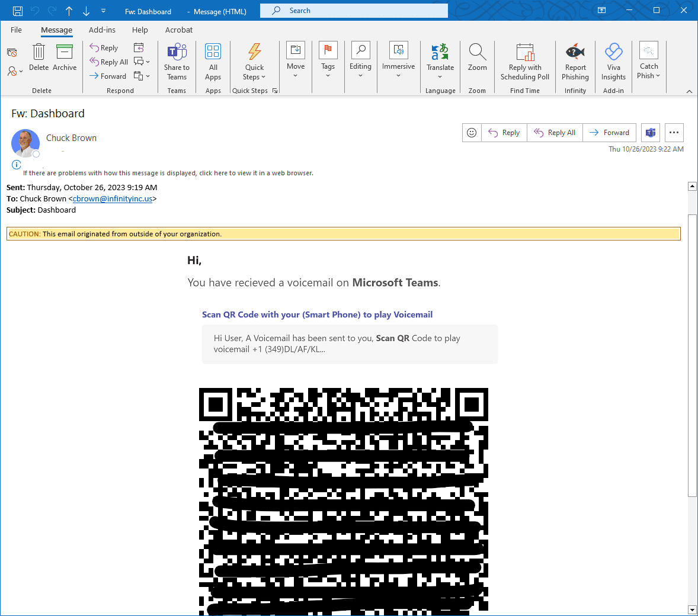Viewport: 698px width, 616px height.
Task: Collapse the ribbon with the chevron
Action: tap(689, 91)
